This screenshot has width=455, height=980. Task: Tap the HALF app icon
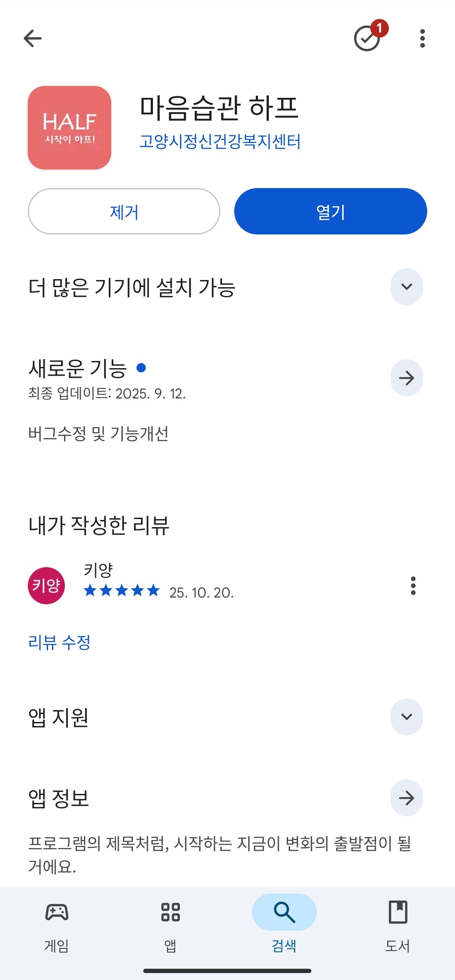[x=70, y=128]
